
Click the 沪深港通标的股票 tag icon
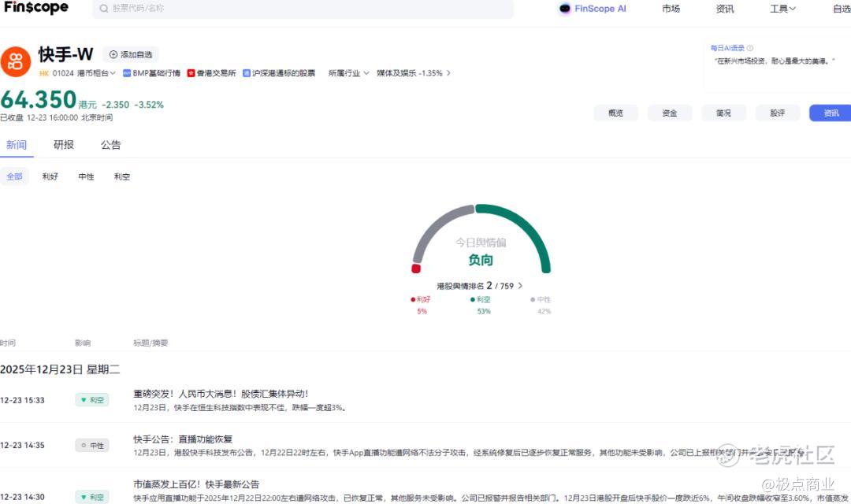(x=247, y=73)
